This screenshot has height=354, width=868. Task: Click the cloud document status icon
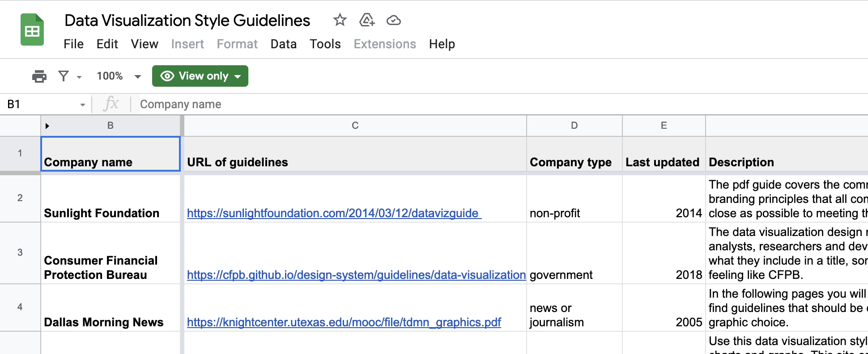pos(393,20)
